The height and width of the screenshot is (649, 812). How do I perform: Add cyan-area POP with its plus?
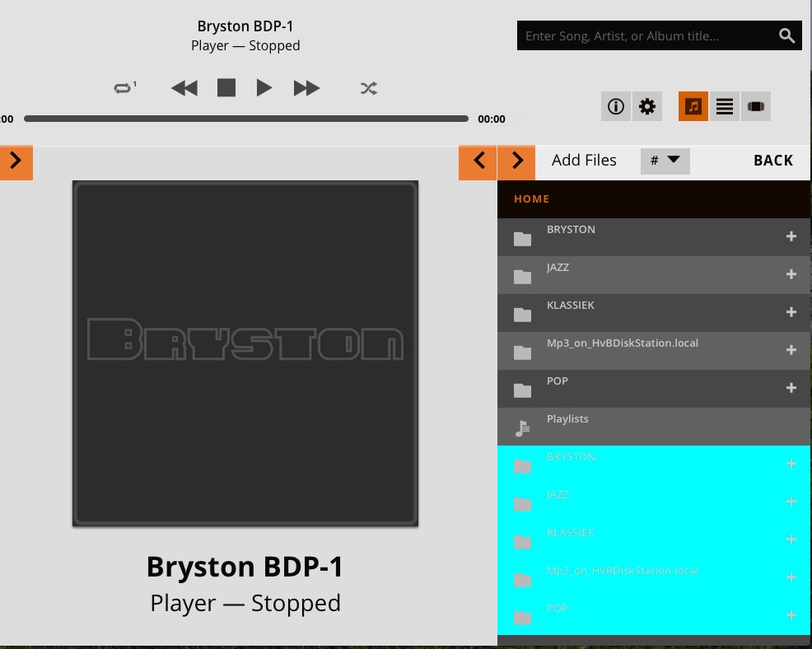click(791, 615)
